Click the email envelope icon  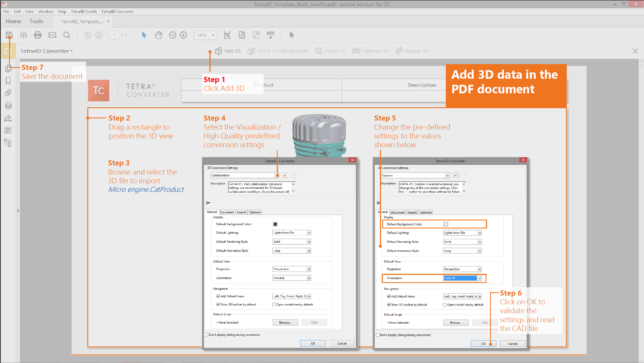[x=52, y=35]
